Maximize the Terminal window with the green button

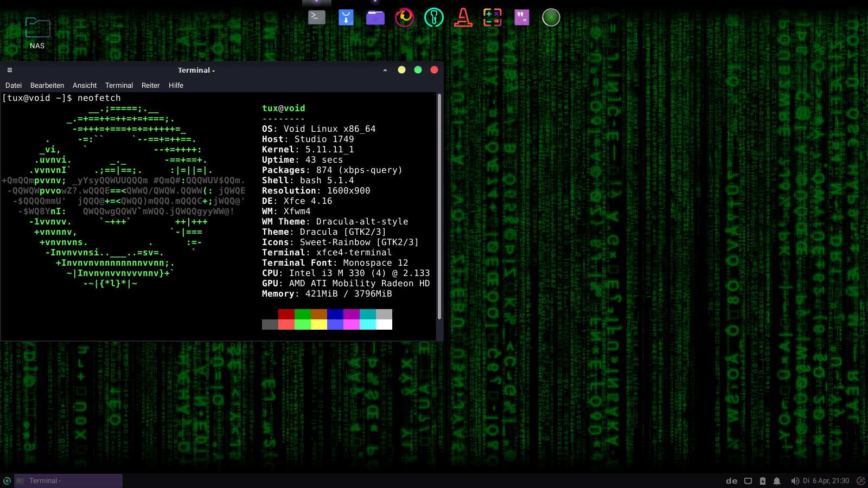(x=418, y=70)
